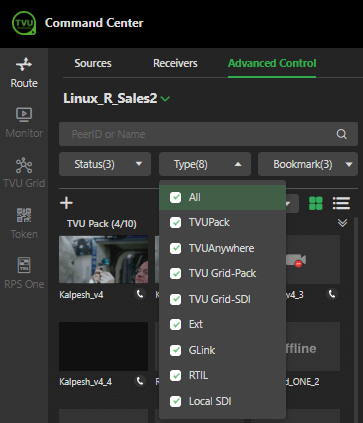The height and width of the screenshot is (423, 363).
Task: Select the Advanced Control tab
Action: [x=272, y=63]
